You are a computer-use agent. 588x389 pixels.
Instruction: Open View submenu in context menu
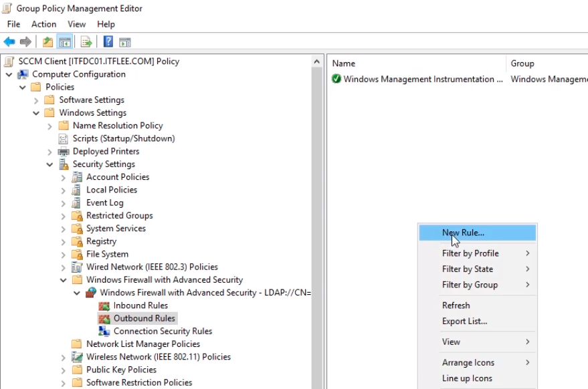coord(478,342)
